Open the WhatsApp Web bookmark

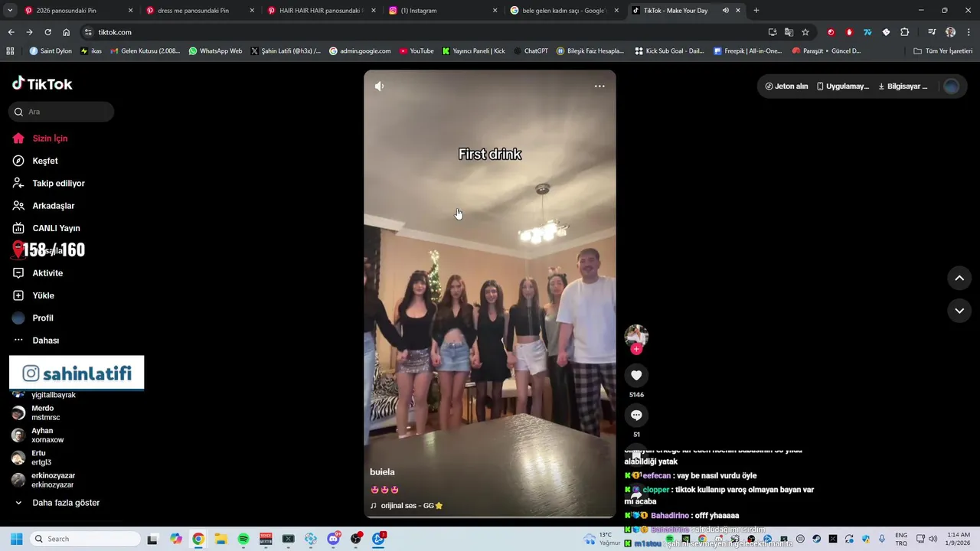point(215,51)
